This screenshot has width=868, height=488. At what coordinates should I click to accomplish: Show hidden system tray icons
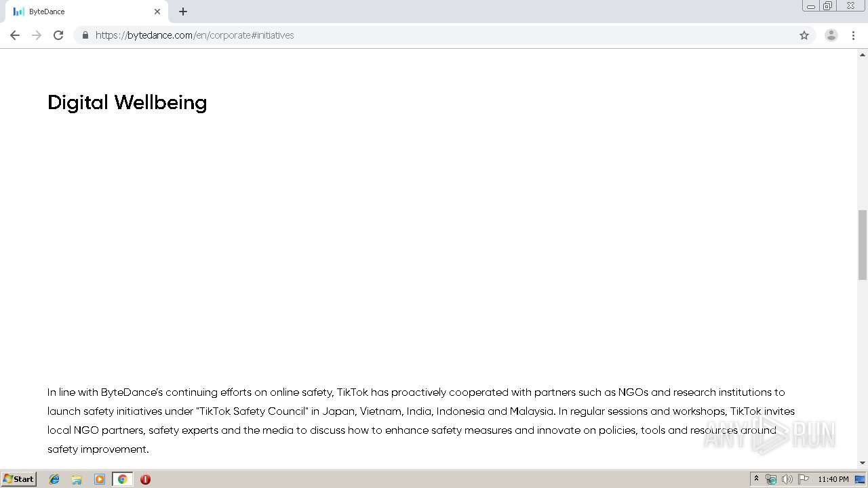pyautogui.click(x=757, y=479)
